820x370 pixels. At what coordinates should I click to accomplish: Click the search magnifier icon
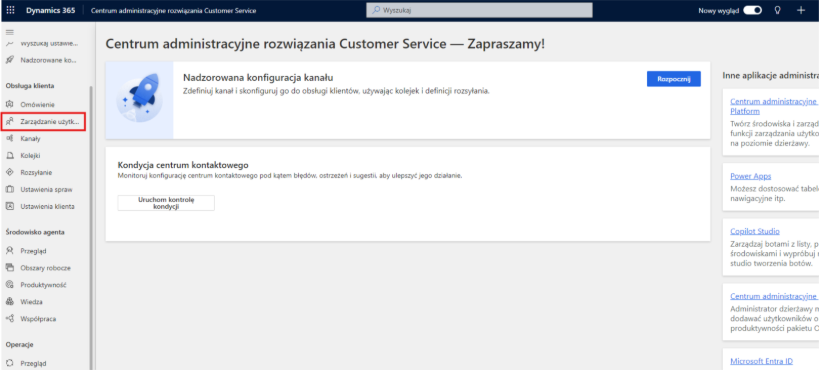click(x=376, y=10)
